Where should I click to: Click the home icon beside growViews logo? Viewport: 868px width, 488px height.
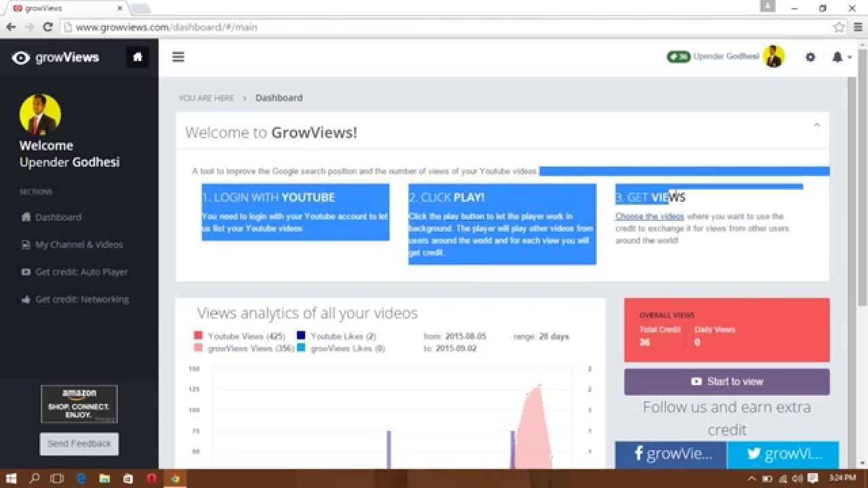coord(138,57)
